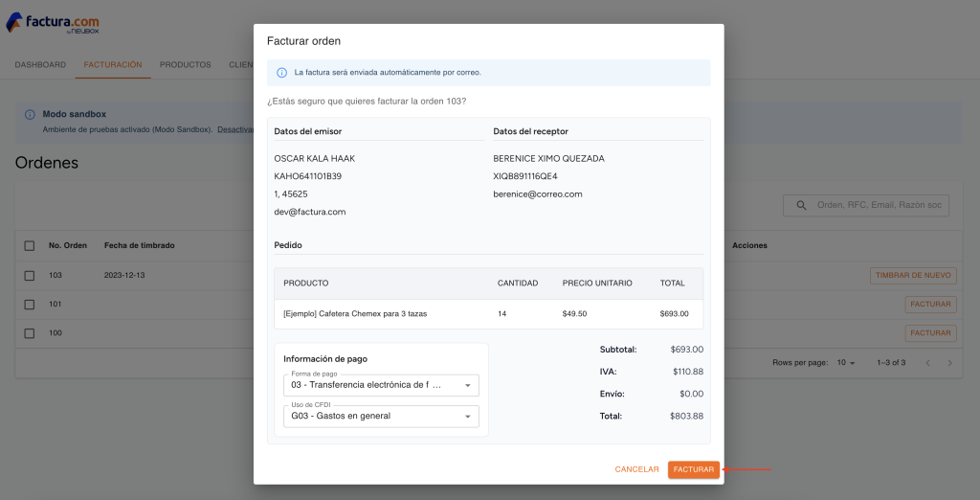The image size is (980, 500).
Task: Go to next page arrow
Action: 950,363
